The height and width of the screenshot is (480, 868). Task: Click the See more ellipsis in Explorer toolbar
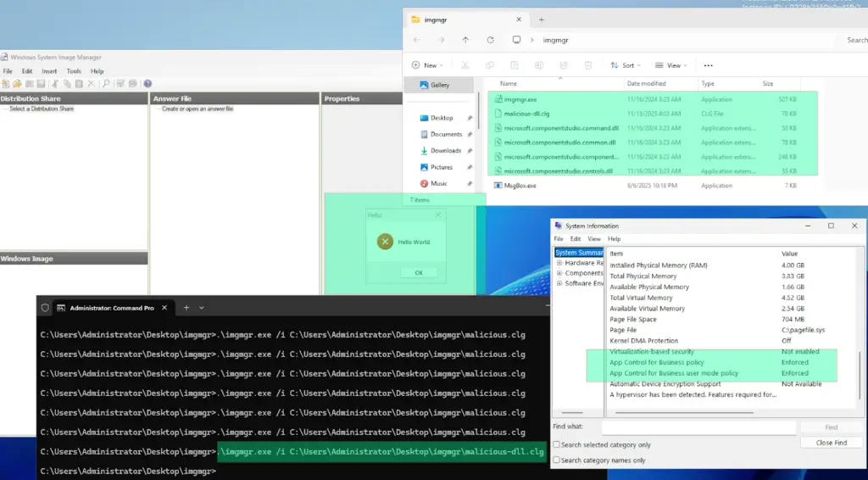[709, 65]
